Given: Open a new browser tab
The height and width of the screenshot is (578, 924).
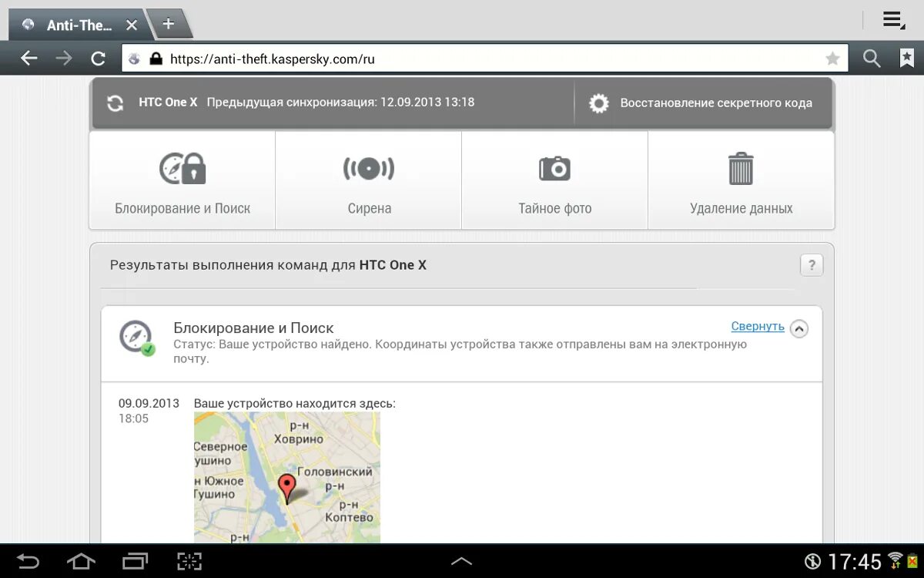Looking at the screenshot, I should pyautogui.click(x=169, y=24).
